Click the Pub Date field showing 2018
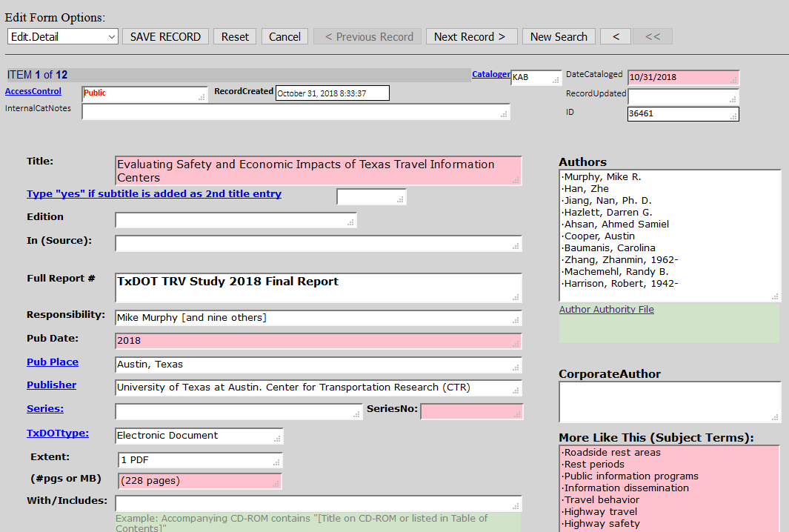Image resolution: width=789 pixels, height=532 pixels. (318, 341)
